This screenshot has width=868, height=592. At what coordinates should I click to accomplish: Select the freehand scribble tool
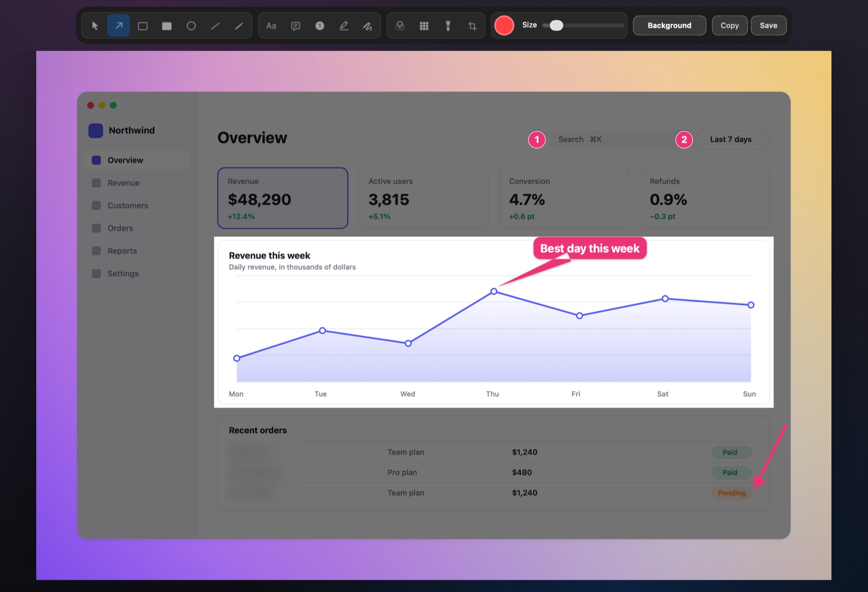(367, 26)
